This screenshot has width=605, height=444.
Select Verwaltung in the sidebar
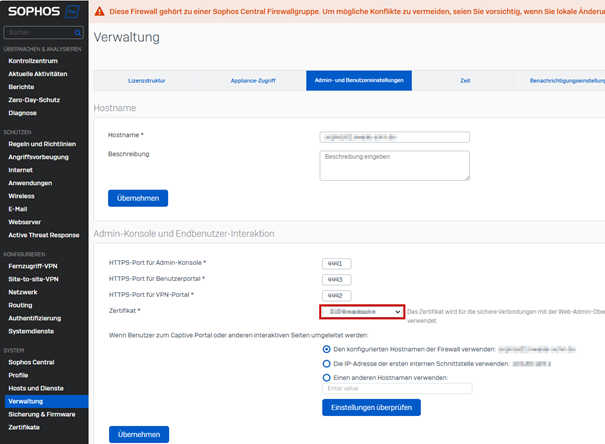pyautogui.click(x=46, y=402)
